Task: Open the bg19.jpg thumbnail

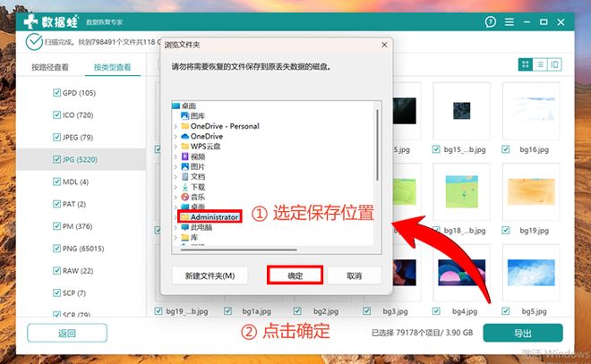Action: [531, 192]
